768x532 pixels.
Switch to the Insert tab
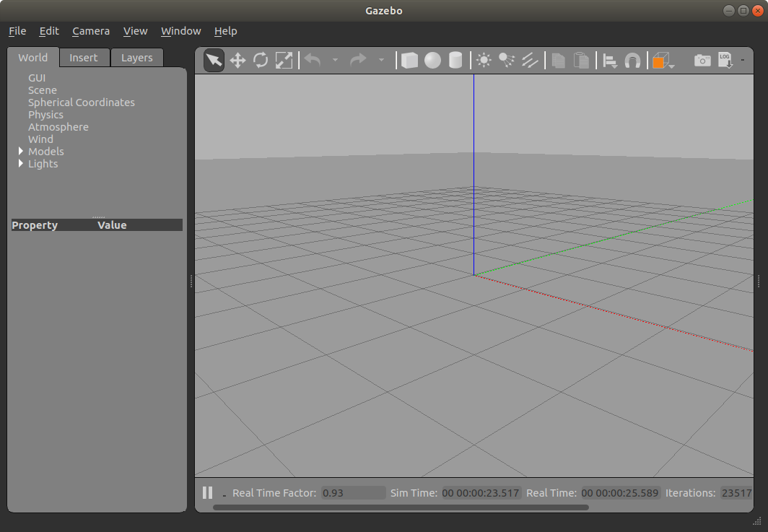click(84, 57)
